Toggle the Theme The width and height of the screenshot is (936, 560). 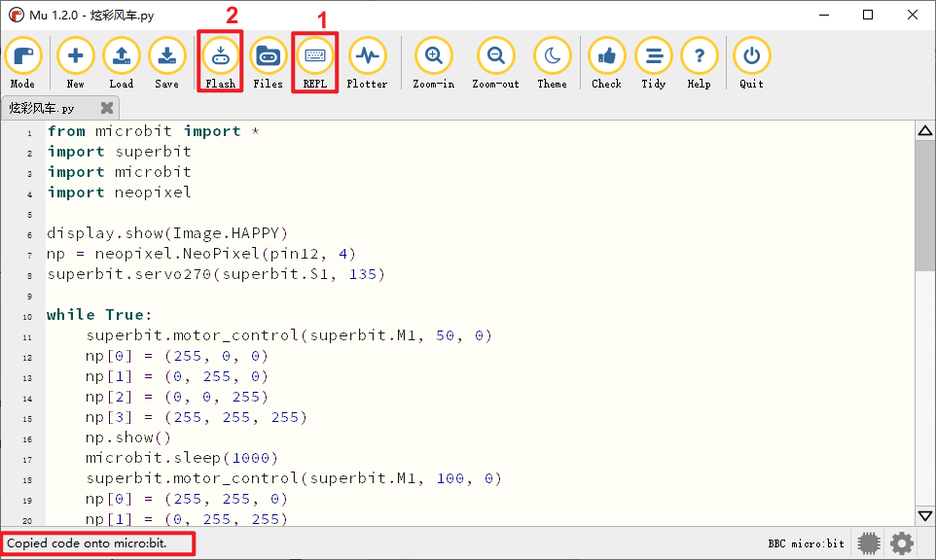(553, 62)
